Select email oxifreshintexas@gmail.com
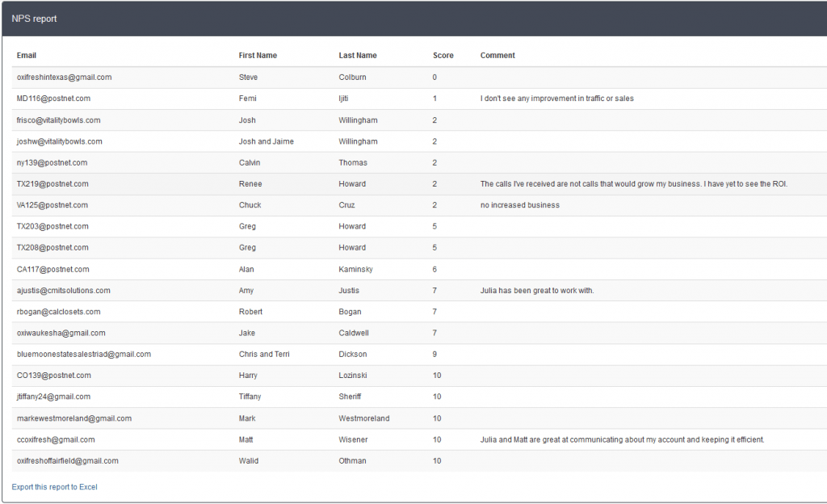This screenshot has width=827, height=504. coord(64,77)
